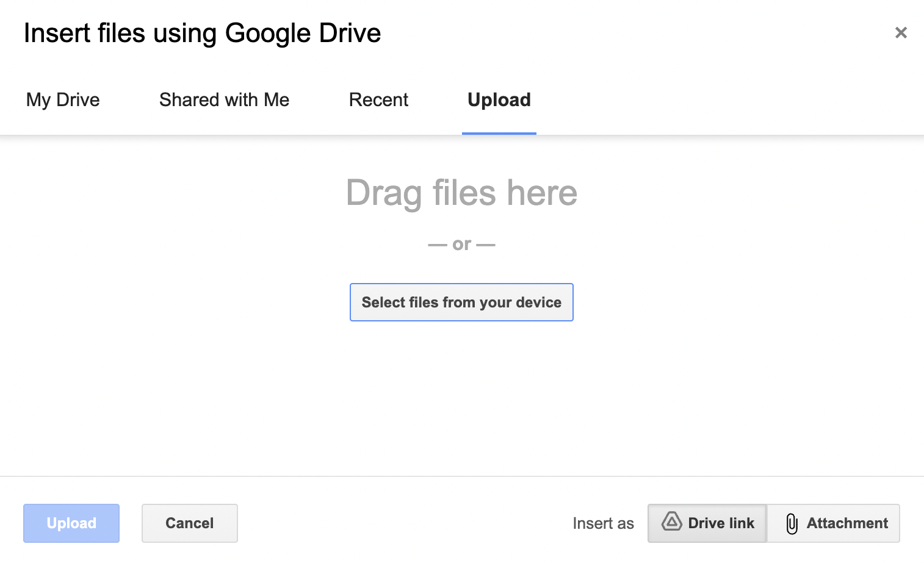
Task: Click the blue Upload button
Action: pyautogui.click(x=71, y=523)
